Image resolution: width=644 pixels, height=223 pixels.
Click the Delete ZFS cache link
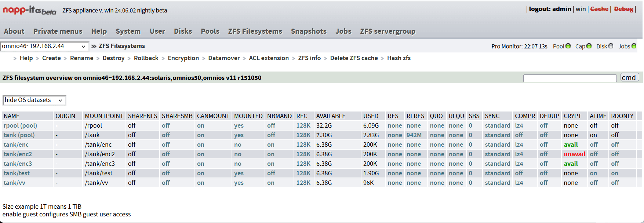354,58
